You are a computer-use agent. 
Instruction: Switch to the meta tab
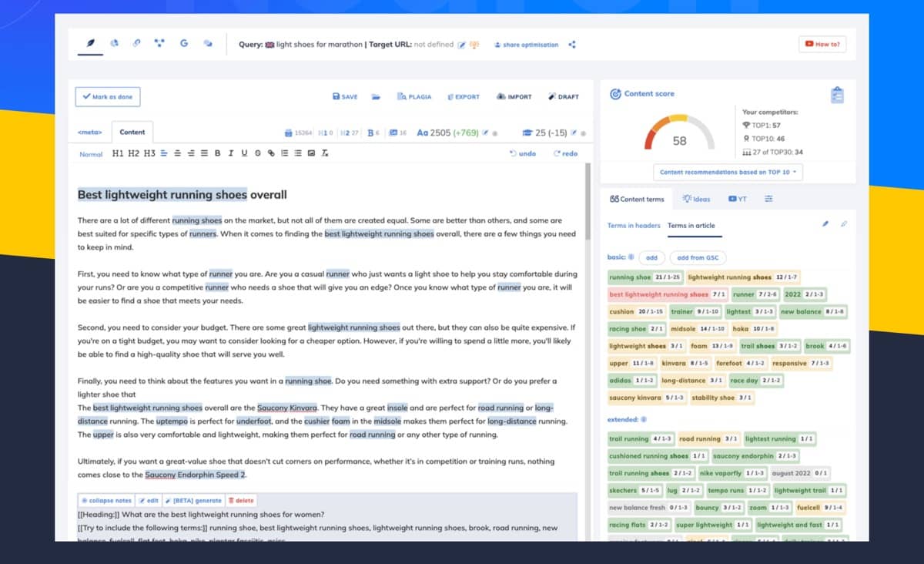(x=91, y=132)
